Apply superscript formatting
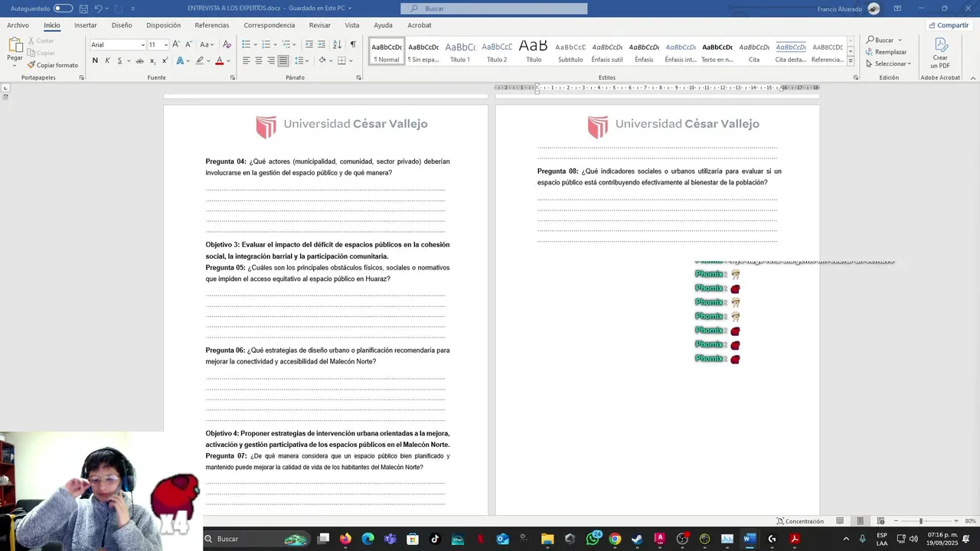This screenshot has height=551, width=980. click(x=165, y=60)
